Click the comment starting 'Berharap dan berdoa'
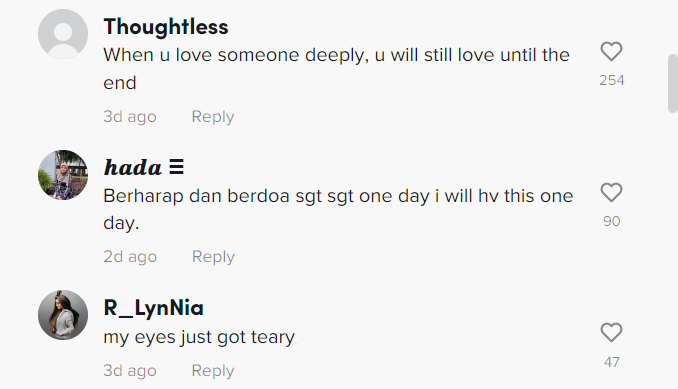 click(338, 209)
